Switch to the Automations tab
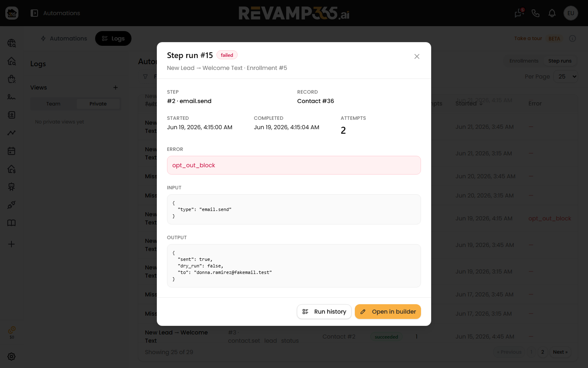The width and height of the screenshot is (588, 368). [64, 38]
